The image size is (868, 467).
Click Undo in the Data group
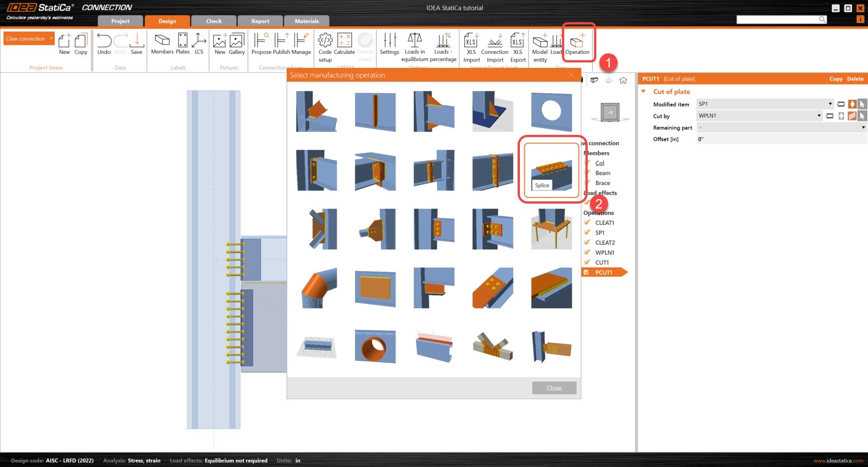[x=104, y=44]
